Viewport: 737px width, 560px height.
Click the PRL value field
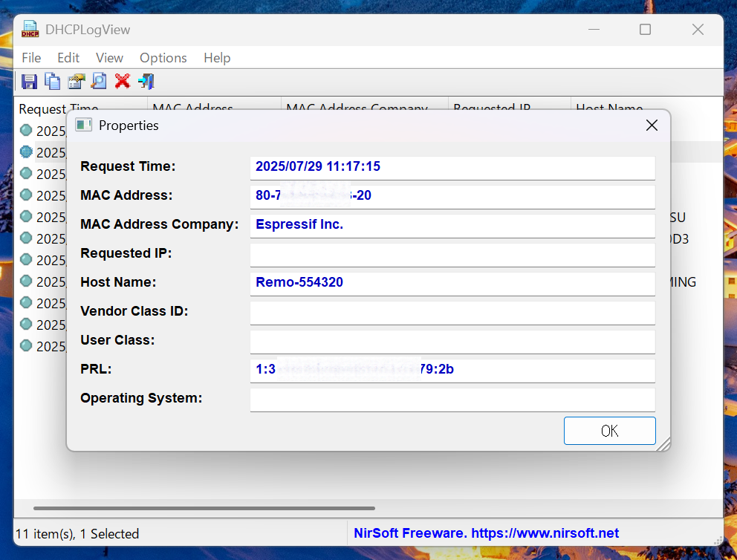pyautogui.click(x=452, y=371)
